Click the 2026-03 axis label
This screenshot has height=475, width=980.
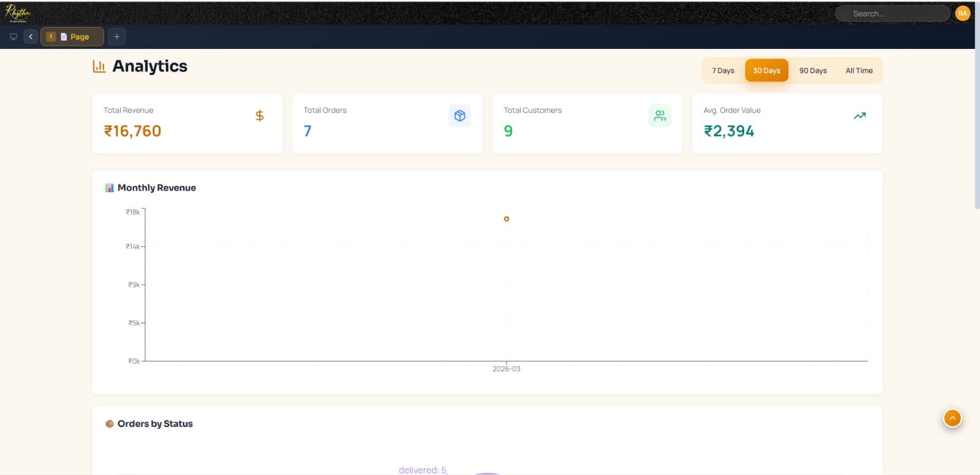pyautogui.click(x=507, y=368)
